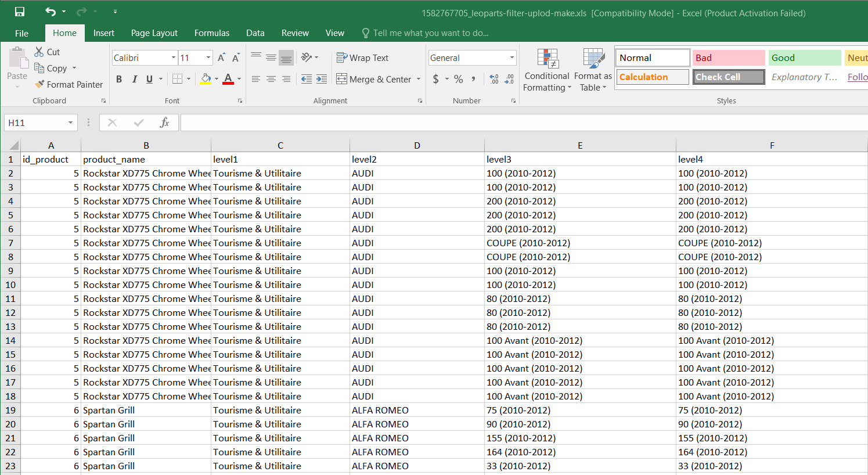Image resolution: width=868 pixels, height=475 pixels.
Task: Switch to Insert tab
Action: tap(104, 33)
